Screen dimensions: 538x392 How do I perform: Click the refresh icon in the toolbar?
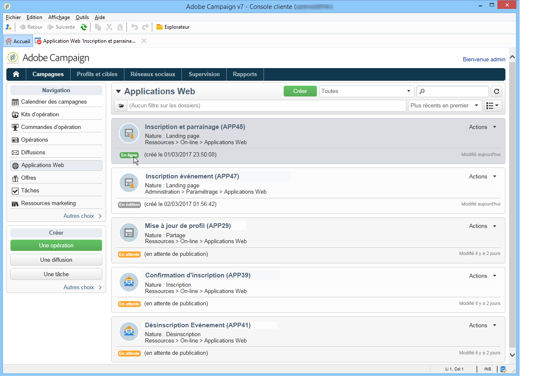[84, 27]
